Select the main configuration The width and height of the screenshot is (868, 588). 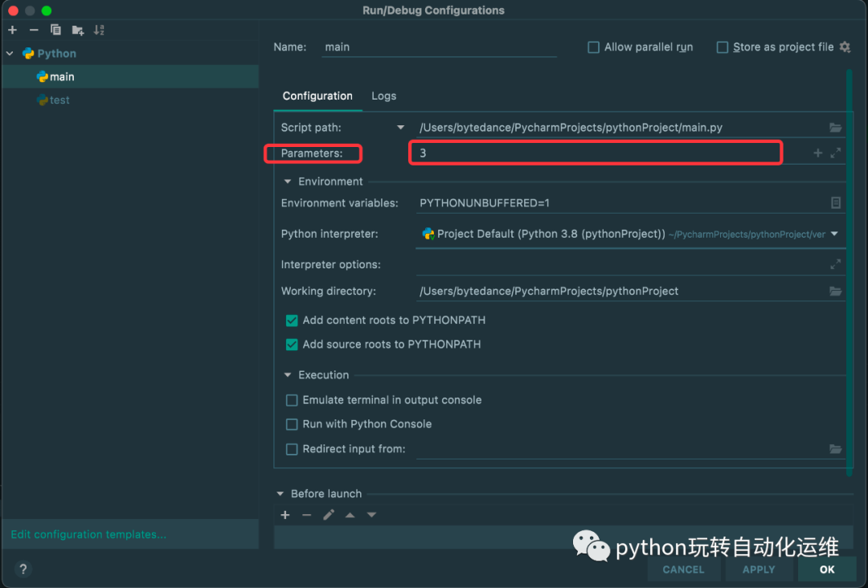[131, 76]
